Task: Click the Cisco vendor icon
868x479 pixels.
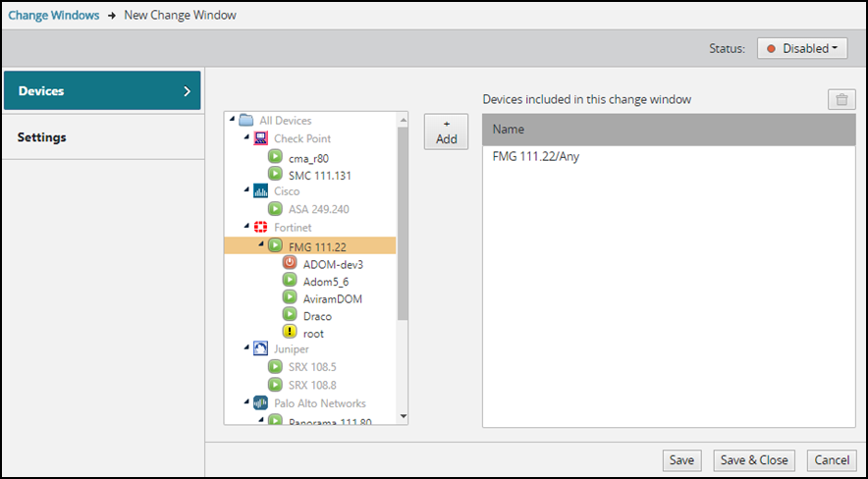Action: 260,191
